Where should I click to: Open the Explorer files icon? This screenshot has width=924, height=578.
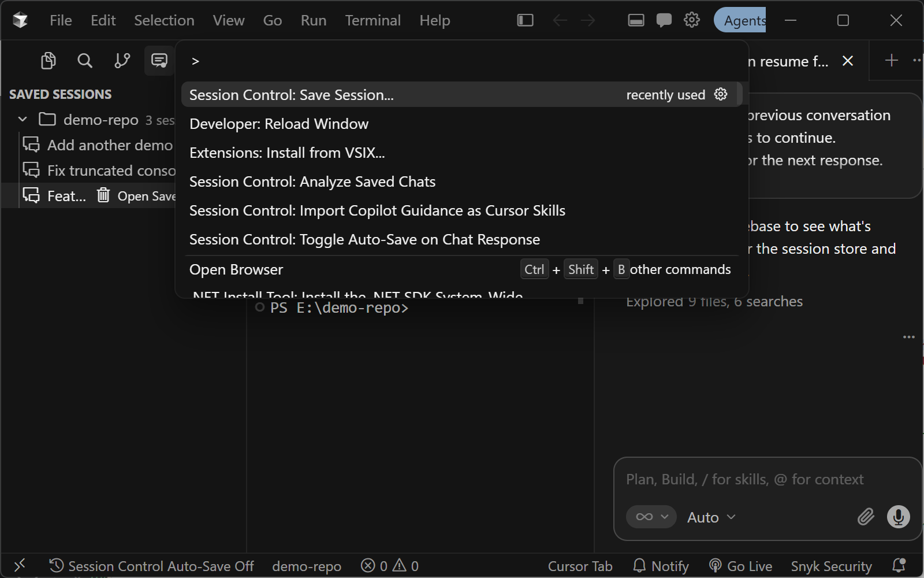[49, 61]
